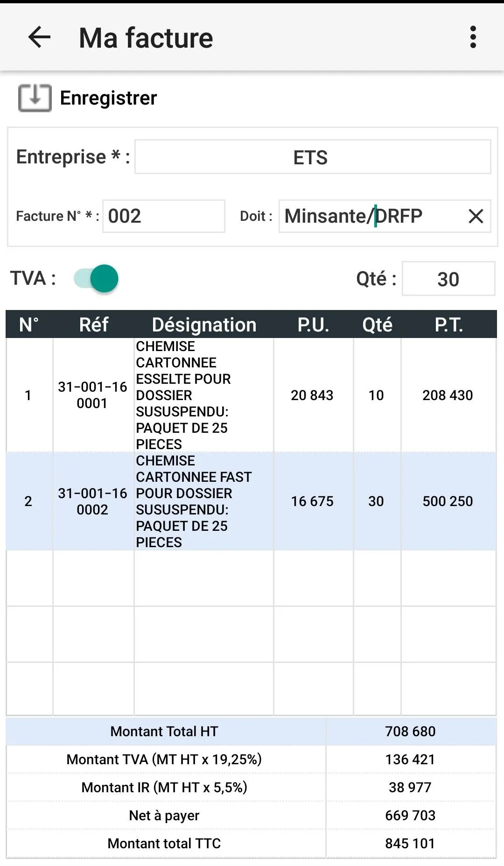Click the P.T. column header
The height and width of the screenshot is (866, 504).
click(x=448, y=324)
